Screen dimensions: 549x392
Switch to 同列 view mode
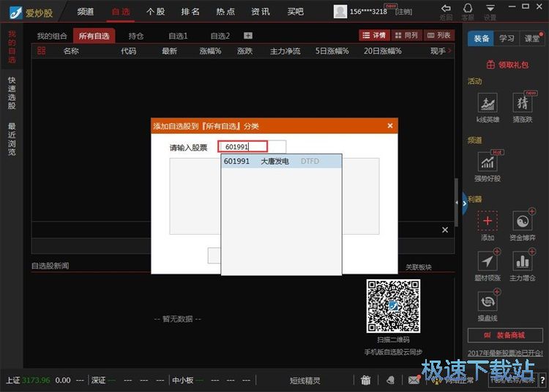pos(406,35)
